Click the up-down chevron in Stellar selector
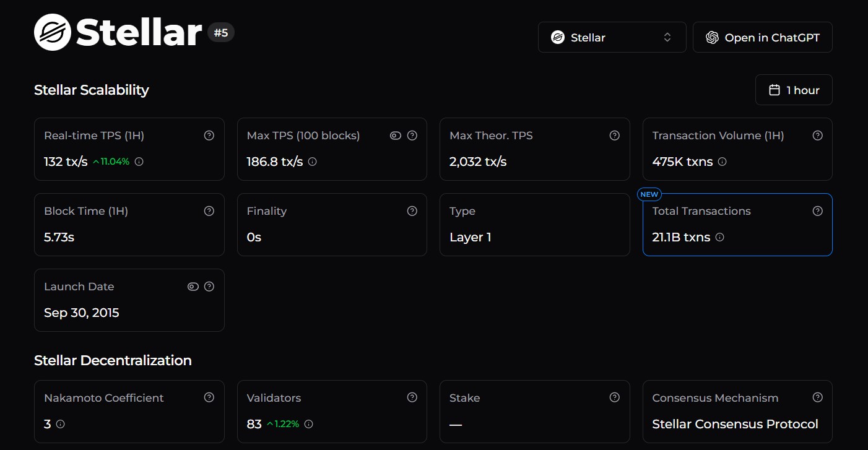This screenshot has height=450, width=868. (x=667, y=37)
